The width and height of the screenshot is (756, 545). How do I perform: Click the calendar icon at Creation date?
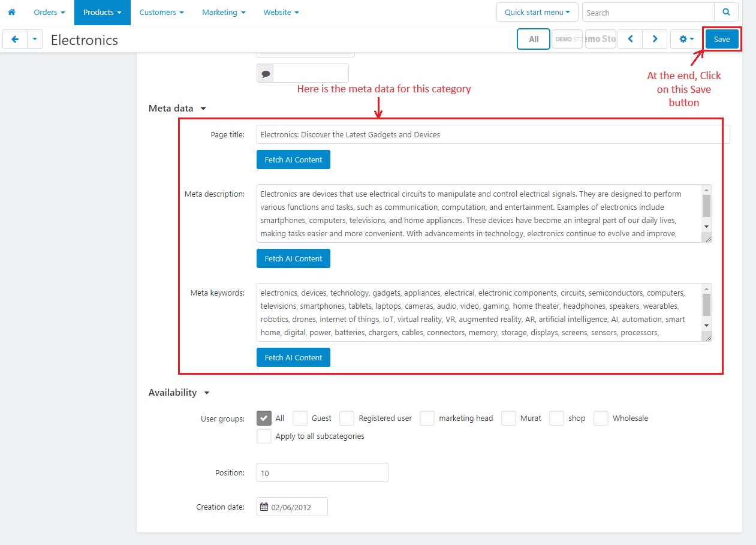point(264,507)
